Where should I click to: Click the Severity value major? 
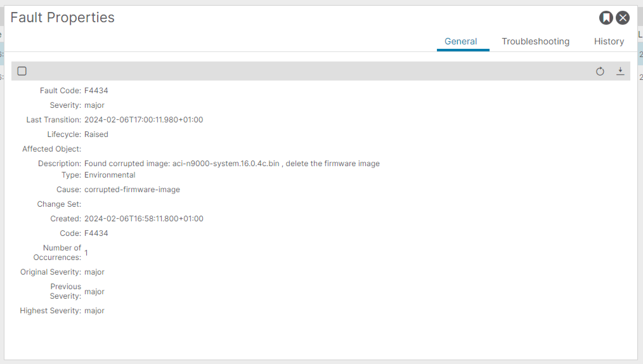(x=94, y=105)
